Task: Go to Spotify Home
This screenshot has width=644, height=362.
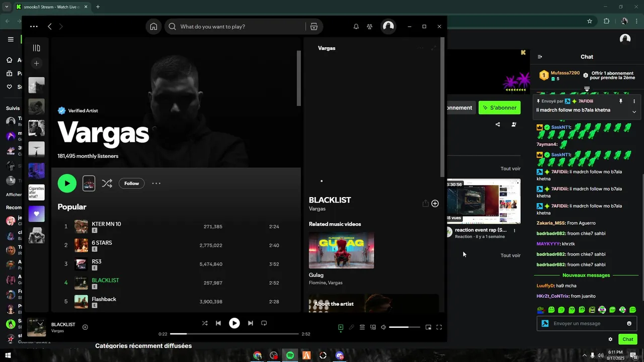Action: (x=153, y=27)
